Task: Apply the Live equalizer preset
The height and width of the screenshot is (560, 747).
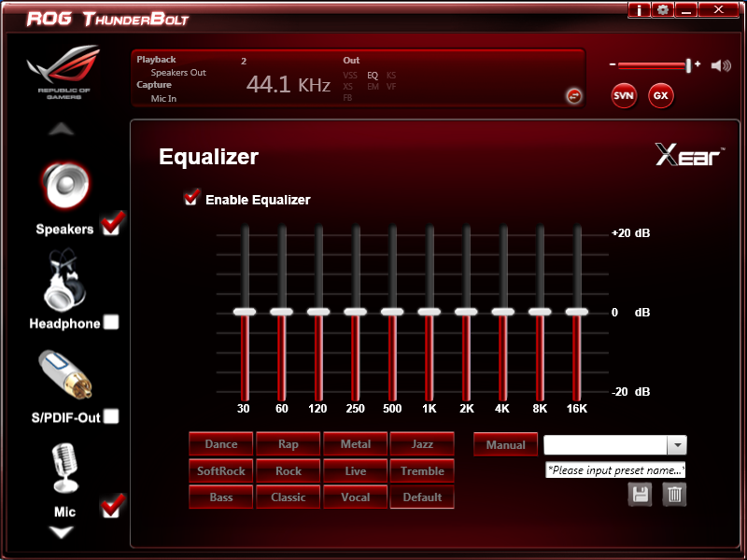Action: pyautogui.click(x=356, y=471)
